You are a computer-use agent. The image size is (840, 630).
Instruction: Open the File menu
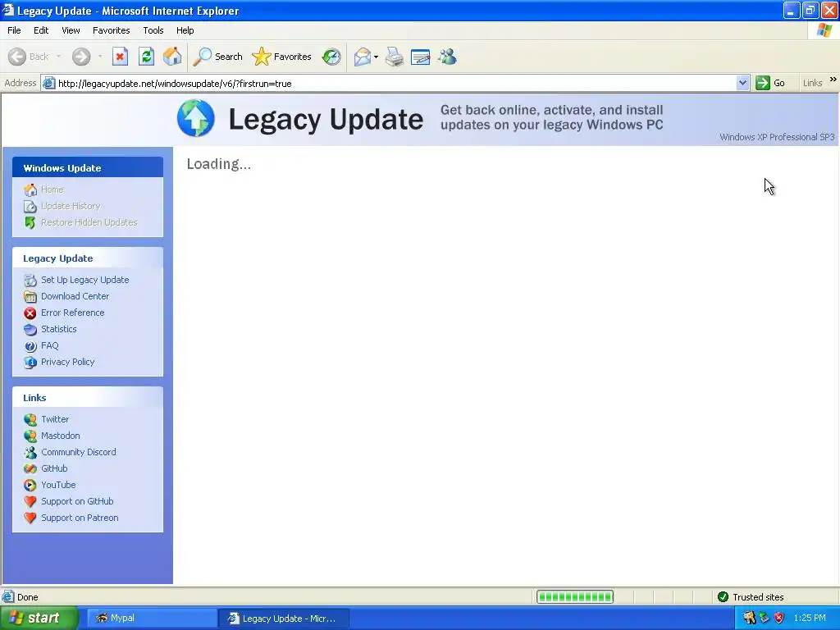tap(14, 30)
